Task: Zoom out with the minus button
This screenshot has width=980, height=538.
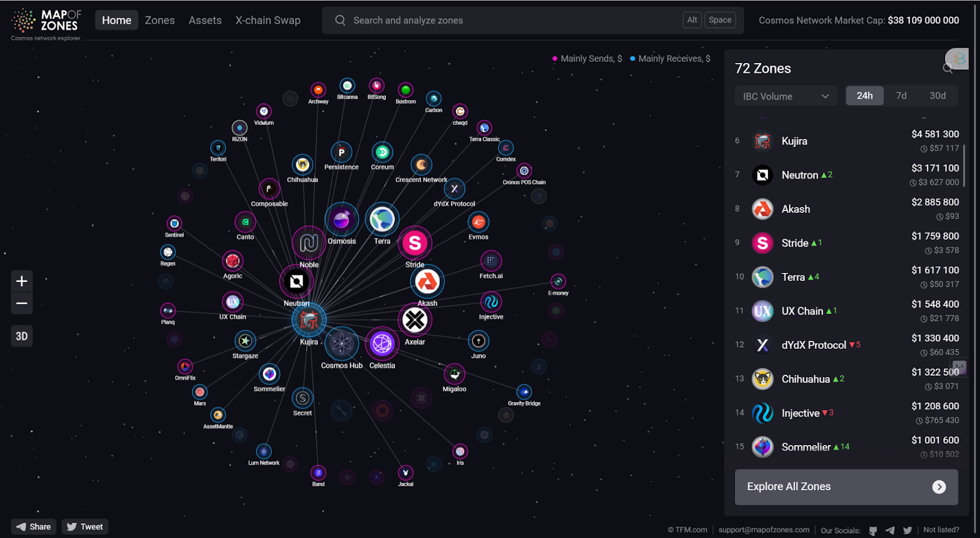Action: point(21,304)
